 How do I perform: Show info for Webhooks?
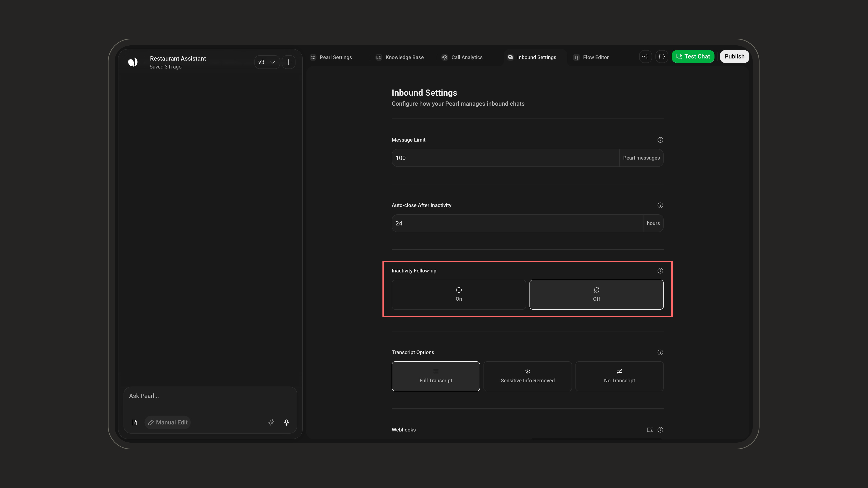(x=660, y=430)
